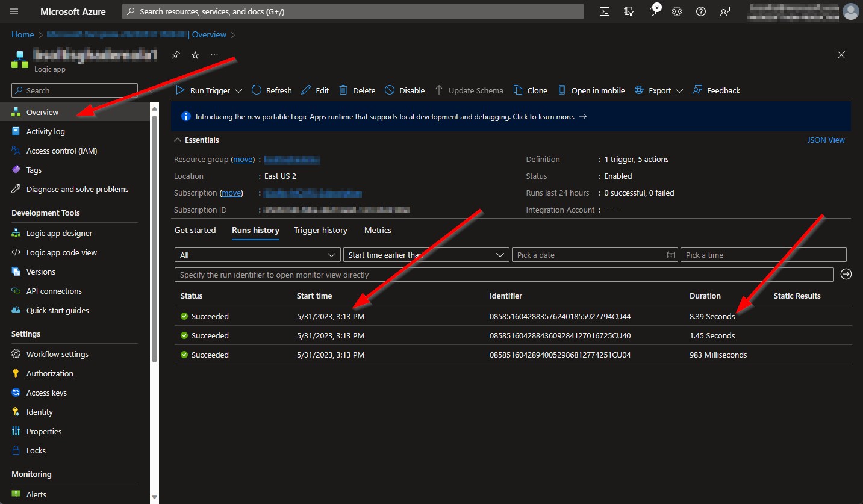
Task: Pin the logic app to dashboard
Action: 175,55
